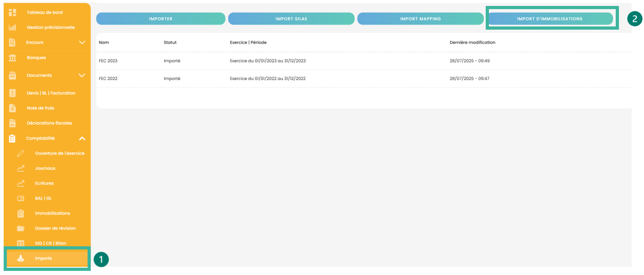Click the Devis | BL | Facturation invoice icon

[12, 93]
